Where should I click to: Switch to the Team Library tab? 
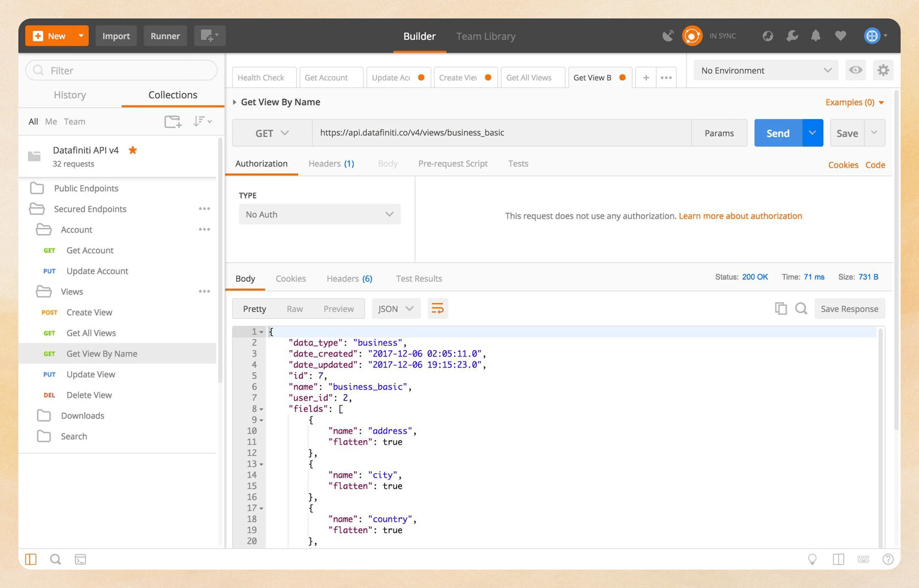(486, 36)
